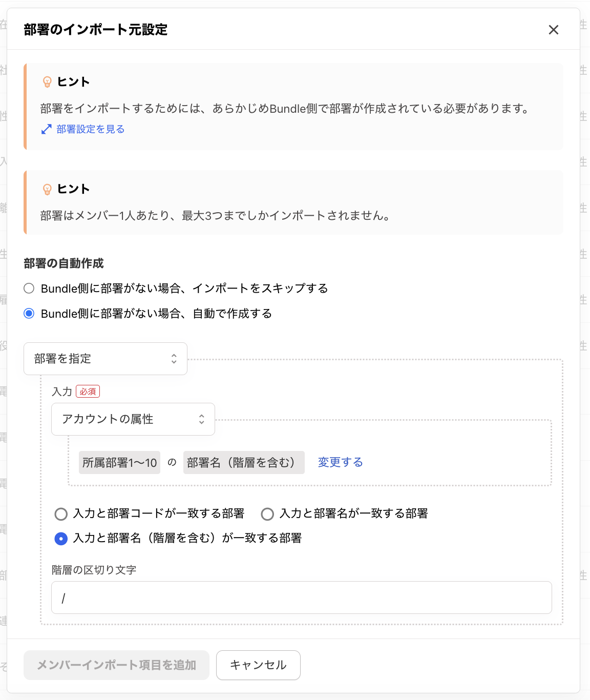Select 入力と部署名（階層を含む）が一致する部署 radio button

(x=61, y=538)
